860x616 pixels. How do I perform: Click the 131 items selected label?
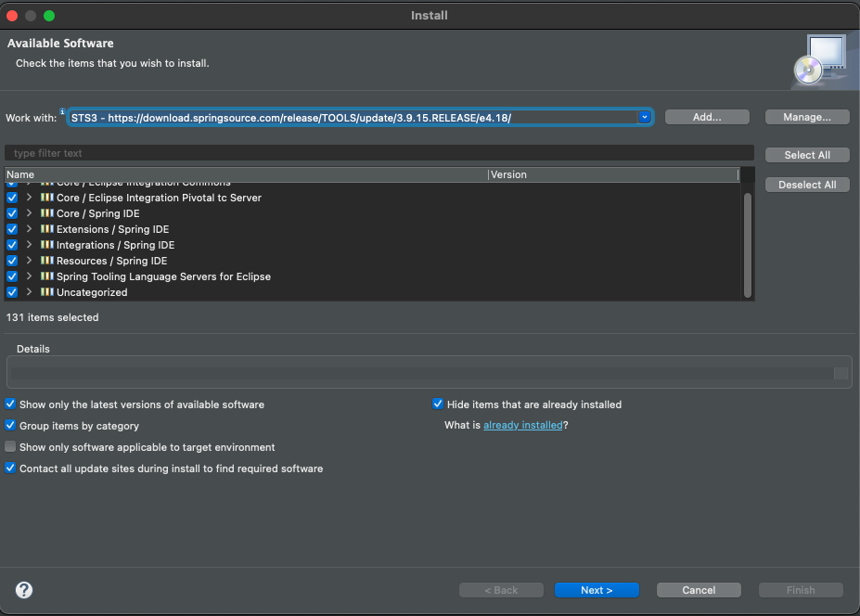point(53,317)
